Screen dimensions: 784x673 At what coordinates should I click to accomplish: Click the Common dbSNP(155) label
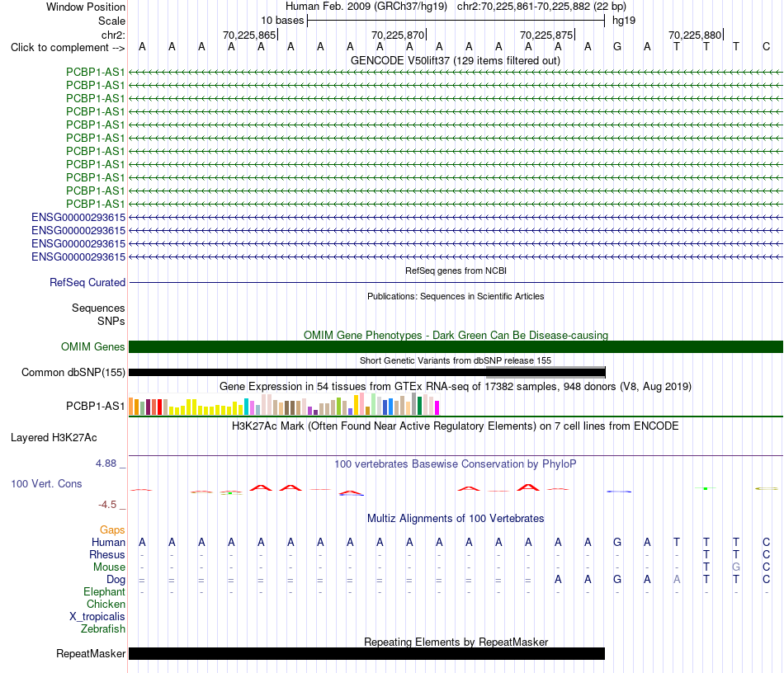(x=73, y=372)
